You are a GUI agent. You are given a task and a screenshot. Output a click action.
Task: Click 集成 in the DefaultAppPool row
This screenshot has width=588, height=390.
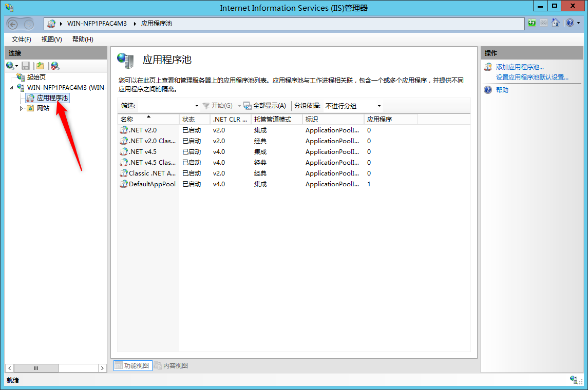tap(260, 184)
